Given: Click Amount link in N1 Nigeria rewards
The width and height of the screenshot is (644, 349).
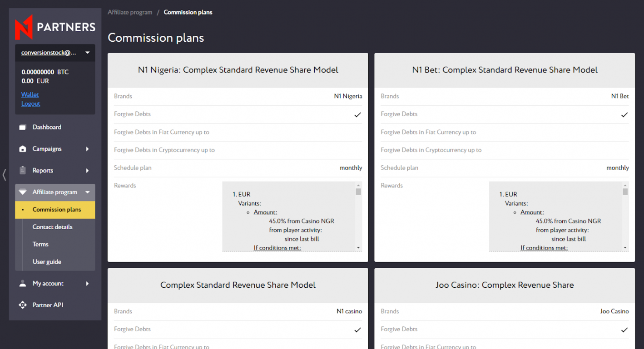Looking at the screenshot, I should [265, 212].
